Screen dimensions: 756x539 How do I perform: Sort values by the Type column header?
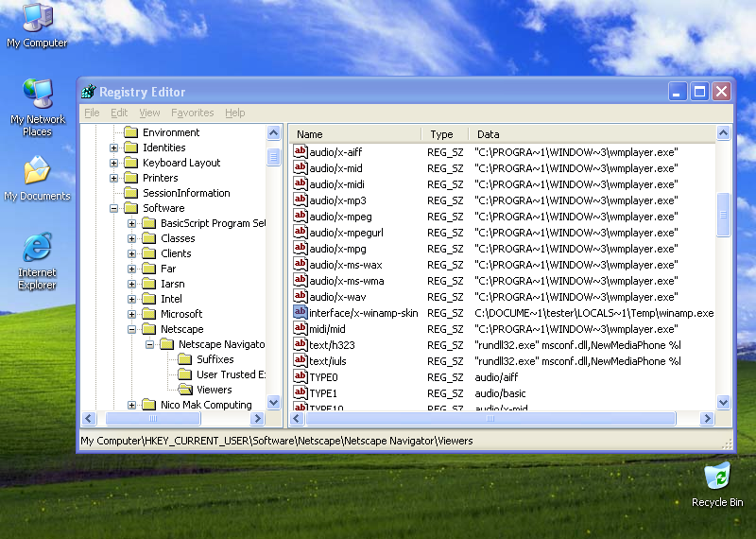(445, 134)
